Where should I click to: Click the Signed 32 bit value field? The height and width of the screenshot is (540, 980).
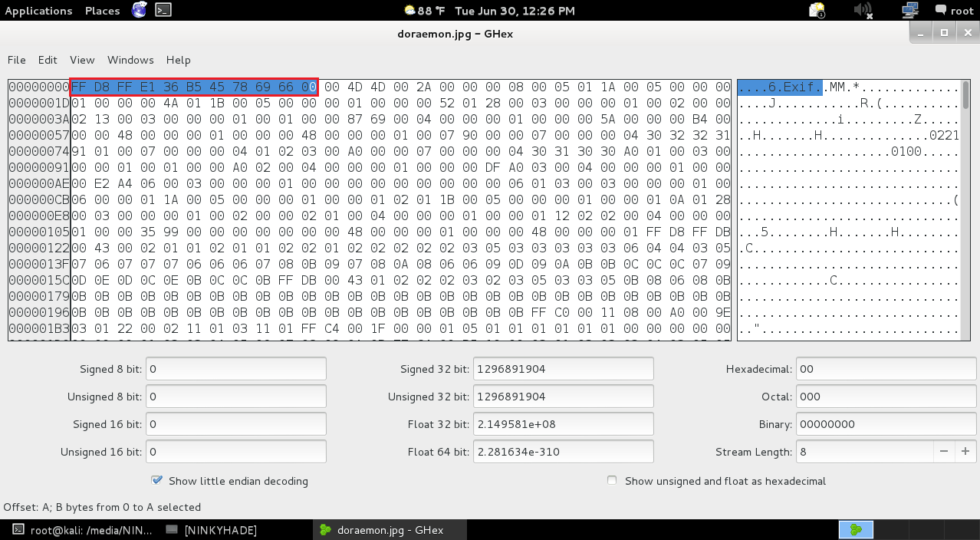click(x=564, y=369)
